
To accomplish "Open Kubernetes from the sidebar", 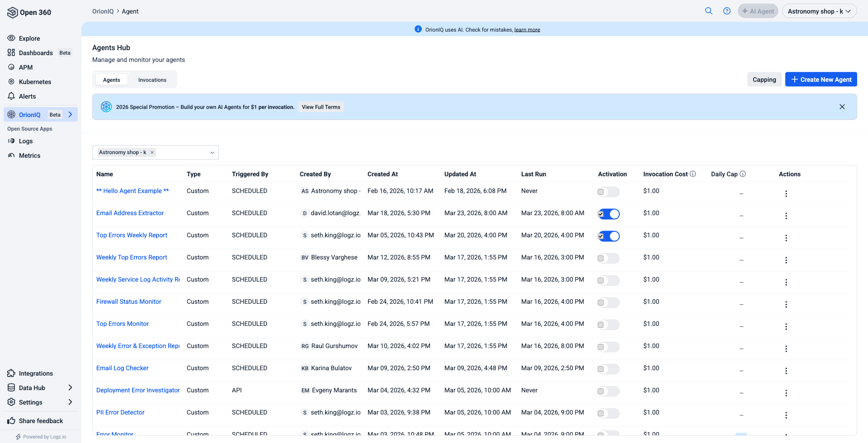I will pos(35,82).
